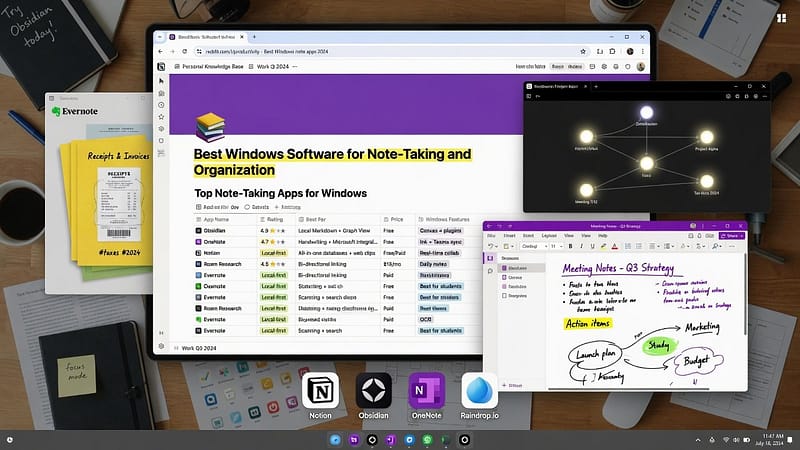Viewport: 800px width, 450px height.
Task: Click the OneNote horizontal scrollbar
Action: (629, 389)
